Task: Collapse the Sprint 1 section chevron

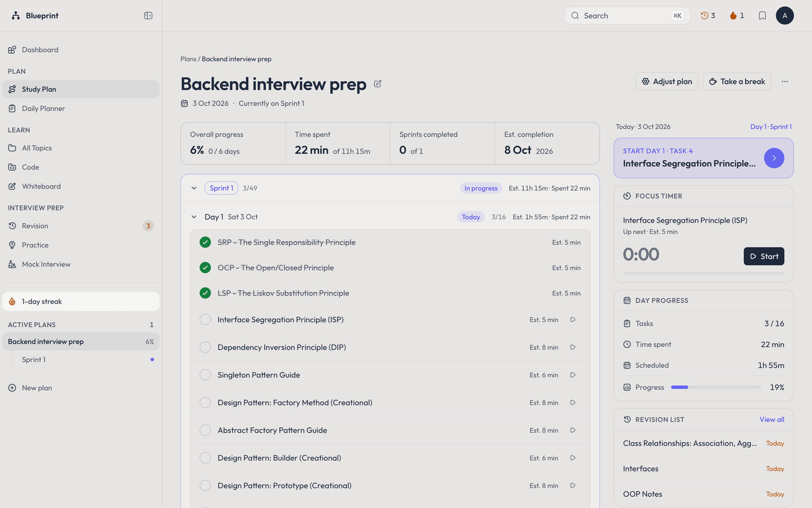Action: coord(194,188)
